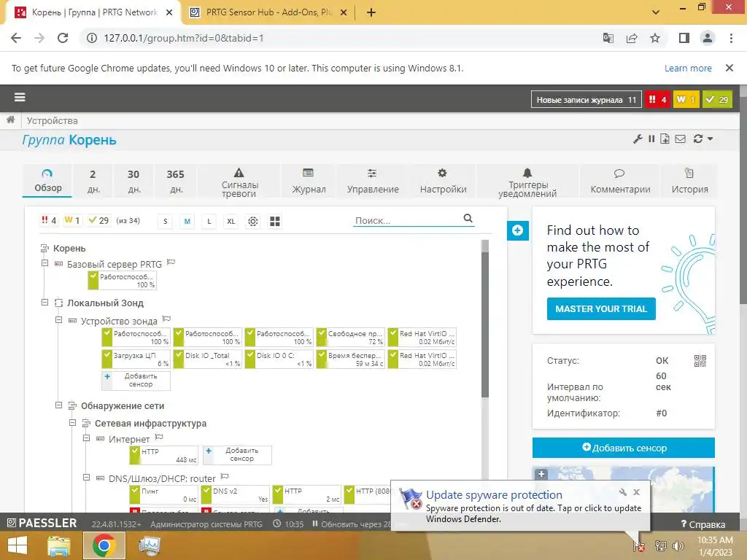The width and height of the screenshot is (747, 560).
Task: Open the PRTG hamburger main menu
Action: pos(20,98)
